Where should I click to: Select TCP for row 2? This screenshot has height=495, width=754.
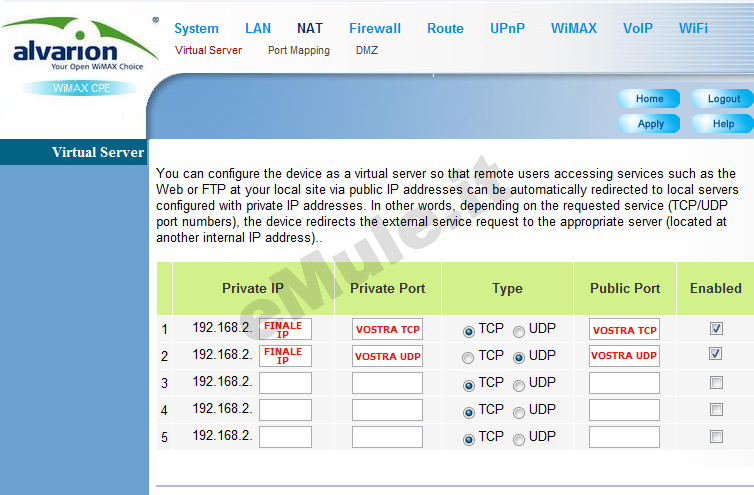[468, 358]
